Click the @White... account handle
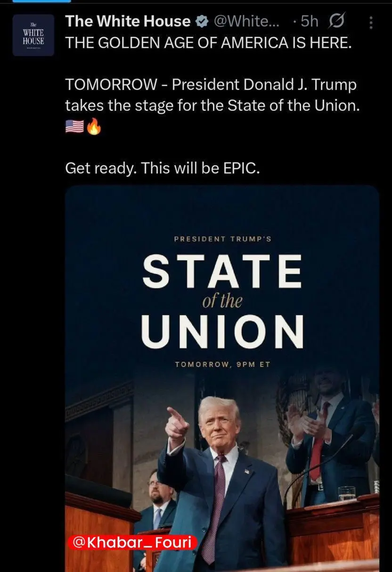The image size is (392, 572). tap(248, 22)
